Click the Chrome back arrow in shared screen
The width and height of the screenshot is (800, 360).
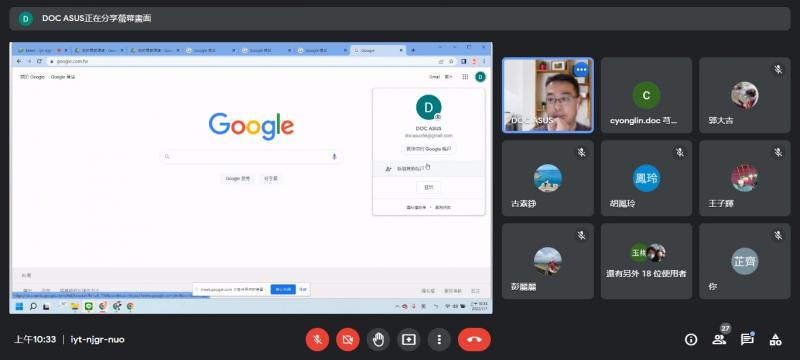tap(19, 61)
